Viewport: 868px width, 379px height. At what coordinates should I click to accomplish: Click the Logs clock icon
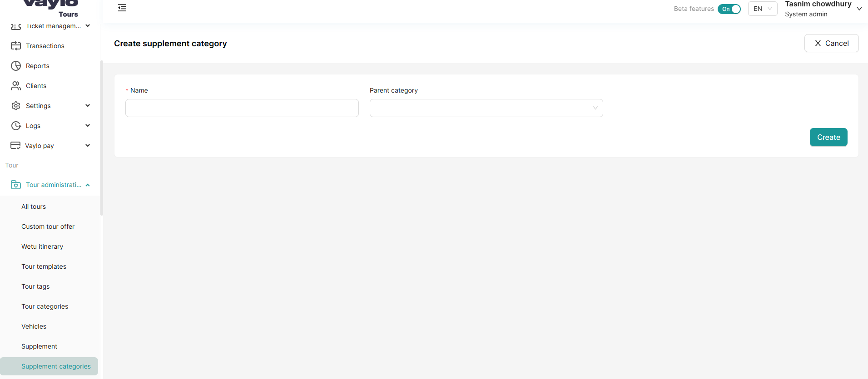point(16,126)
